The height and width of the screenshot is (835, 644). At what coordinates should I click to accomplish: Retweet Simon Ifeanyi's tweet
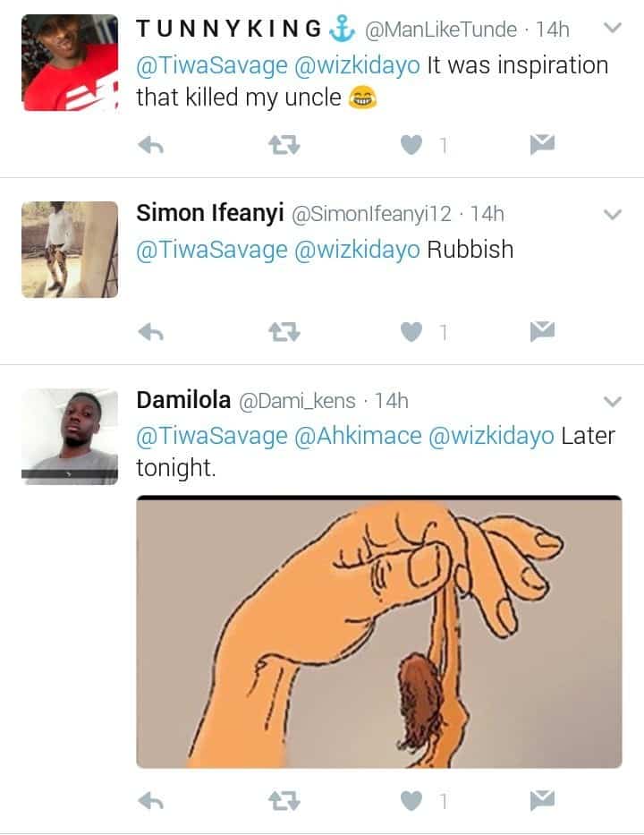pyautogui.click(x=284, y=332)
